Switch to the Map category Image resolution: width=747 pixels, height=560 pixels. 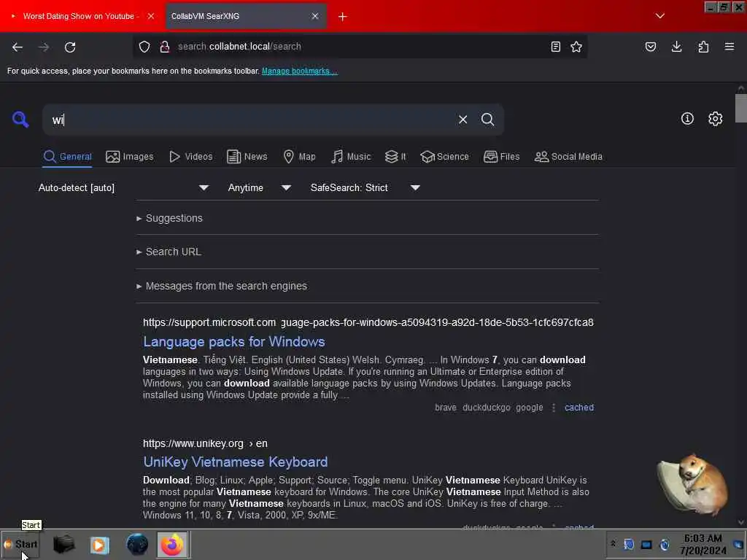[300, 157]
